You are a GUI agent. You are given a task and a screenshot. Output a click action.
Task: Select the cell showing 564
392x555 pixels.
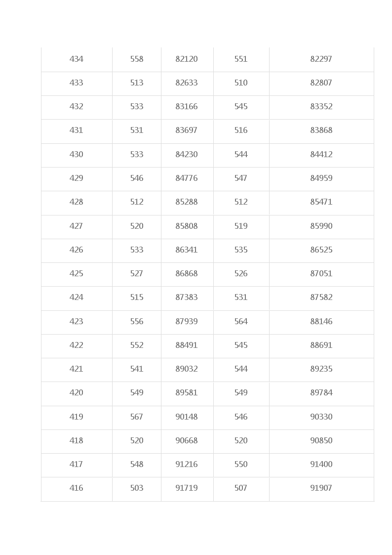pos(241,322)
